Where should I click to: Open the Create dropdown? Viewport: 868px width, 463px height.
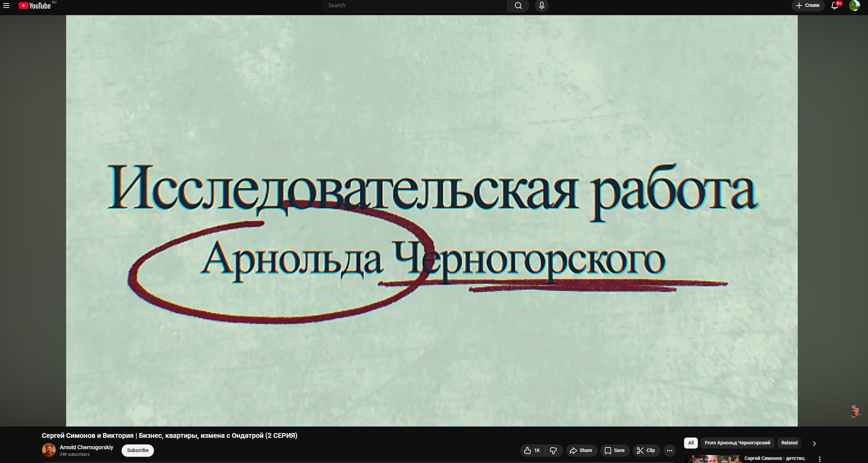(x=808, y=6)
